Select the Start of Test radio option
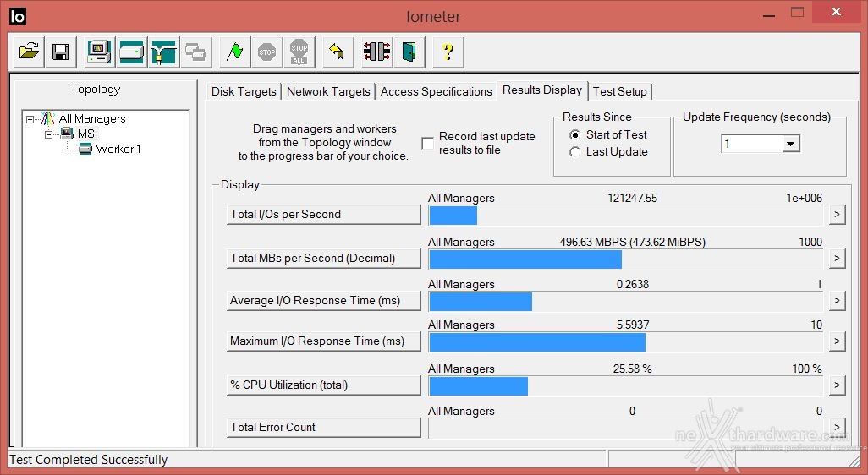The width and height of the screenshot is (868, 475). (574, 135)
